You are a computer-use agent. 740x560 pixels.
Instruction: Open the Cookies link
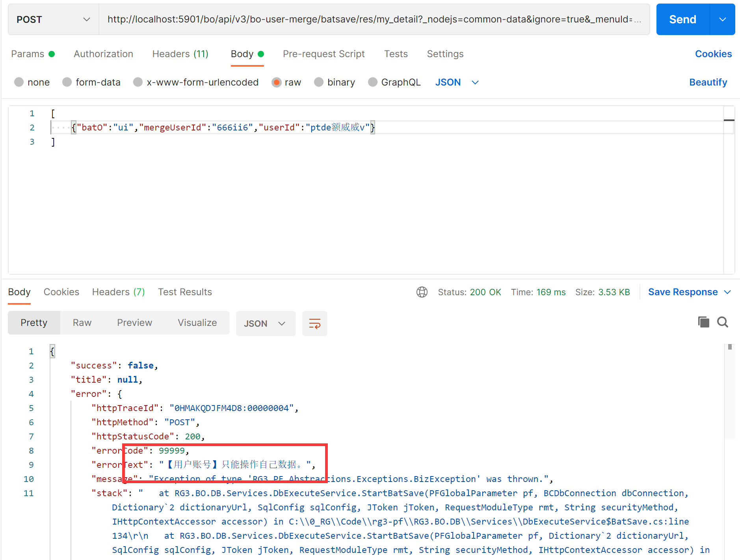pos(713,54)
